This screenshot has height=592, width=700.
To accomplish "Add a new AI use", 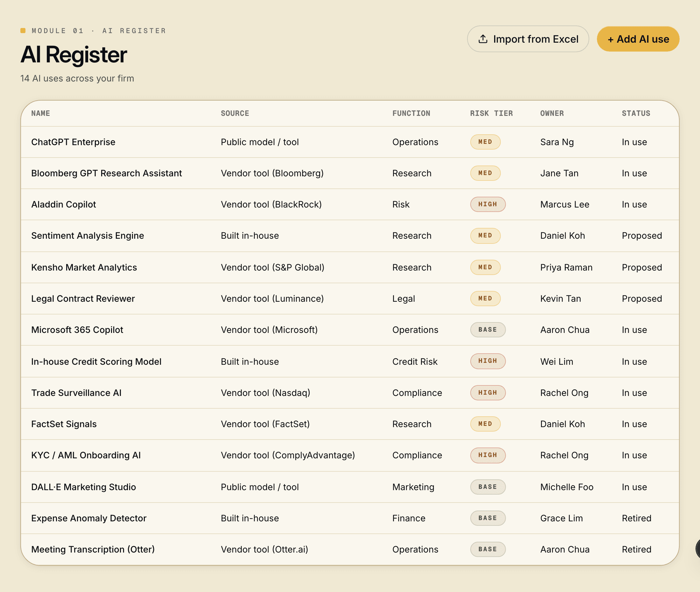I will click(x=638, y=39).
